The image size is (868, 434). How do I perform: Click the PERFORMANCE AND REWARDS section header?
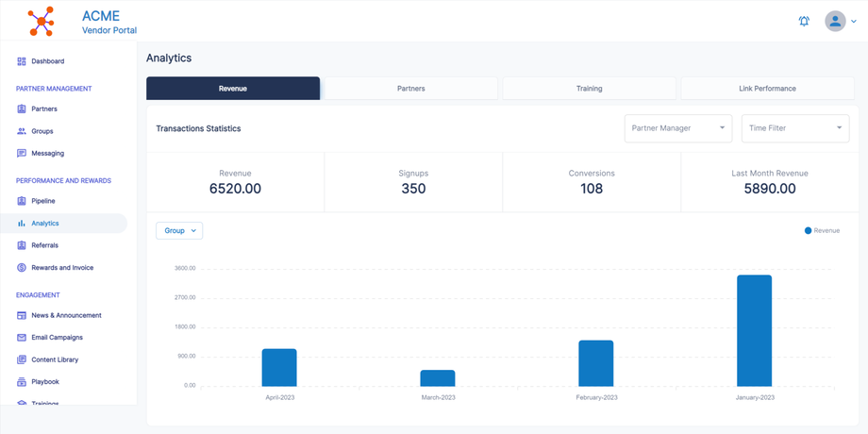click(63, 180)
